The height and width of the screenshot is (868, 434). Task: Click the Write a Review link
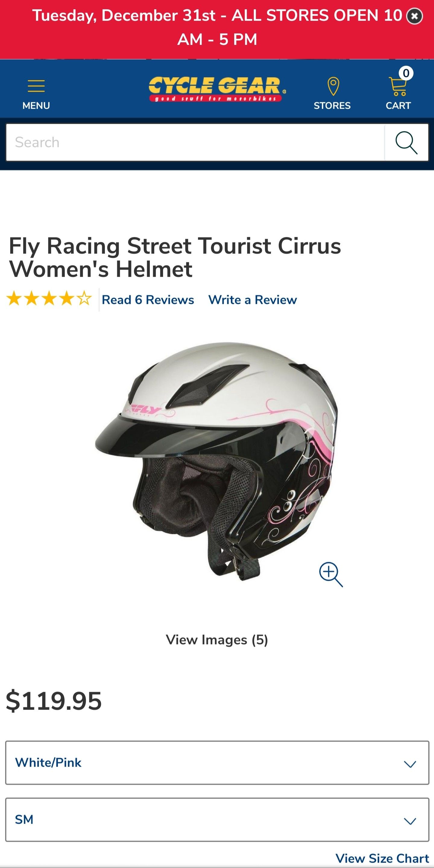(x=253, y=300)
